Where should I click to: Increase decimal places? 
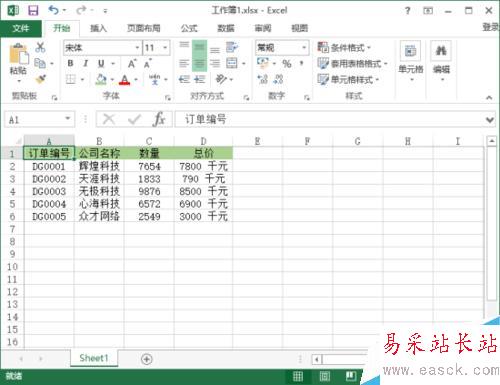pyautogui.click(x=263, y=79)
